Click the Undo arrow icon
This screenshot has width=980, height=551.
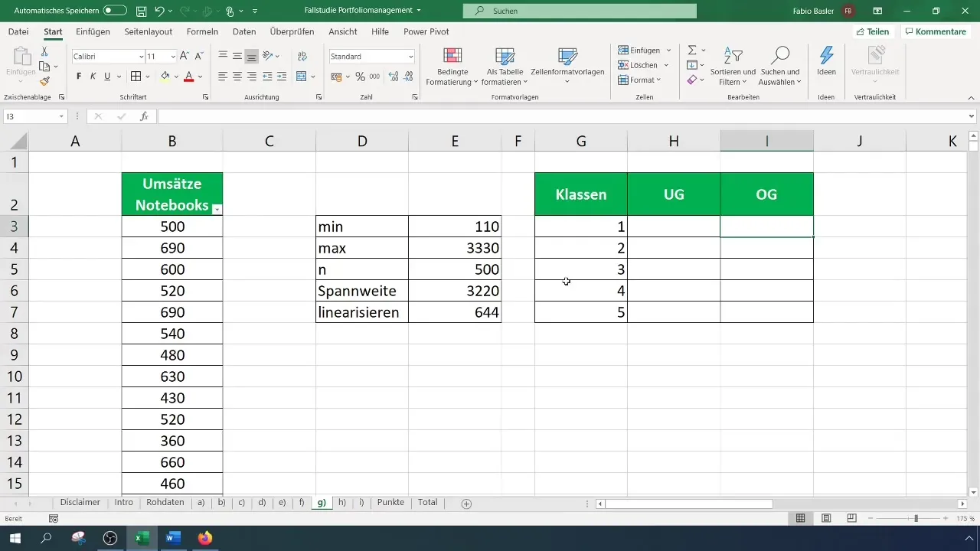161,11
